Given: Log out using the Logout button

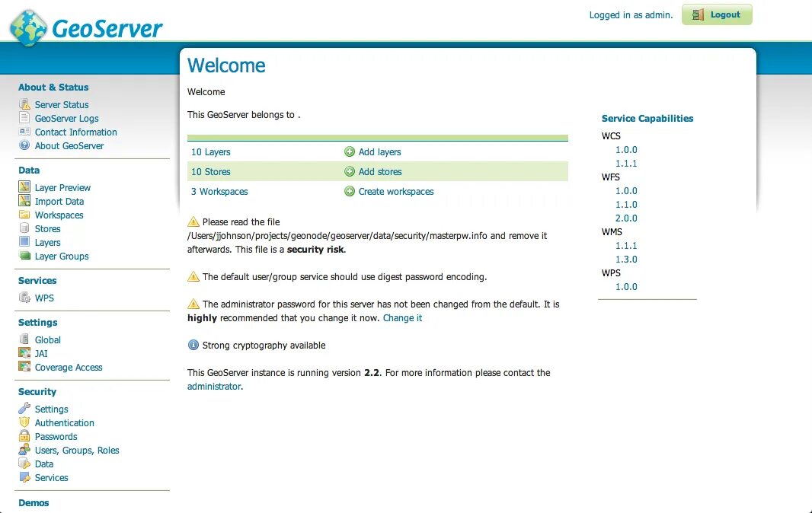Looking at the screenshot, I should click(x=717, y=14).
